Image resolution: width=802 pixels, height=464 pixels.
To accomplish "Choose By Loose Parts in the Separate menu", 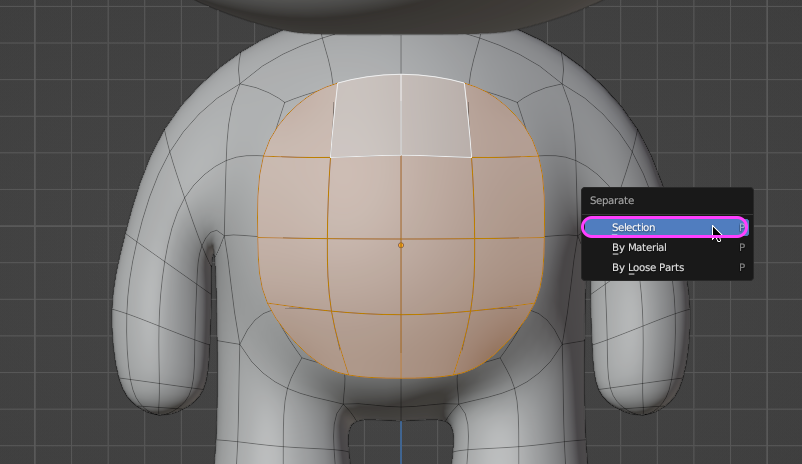I will click(x=667, y=268).
